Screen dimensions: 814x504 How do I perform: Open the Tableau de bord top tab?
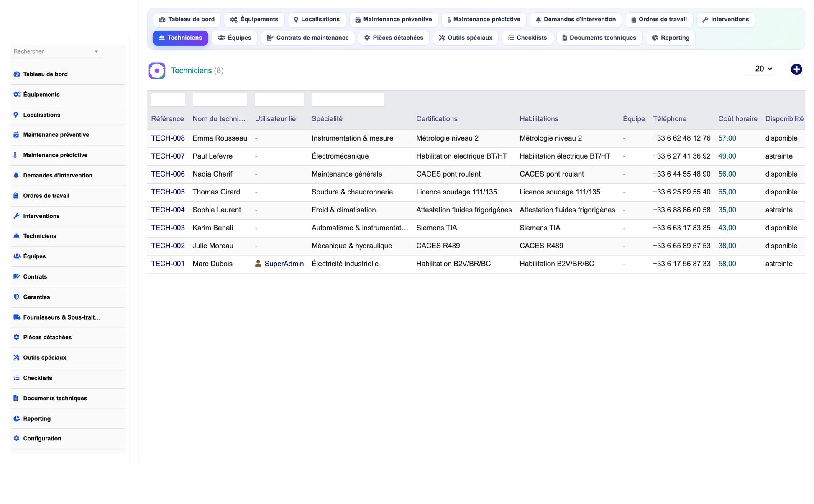tap(187, 20)
